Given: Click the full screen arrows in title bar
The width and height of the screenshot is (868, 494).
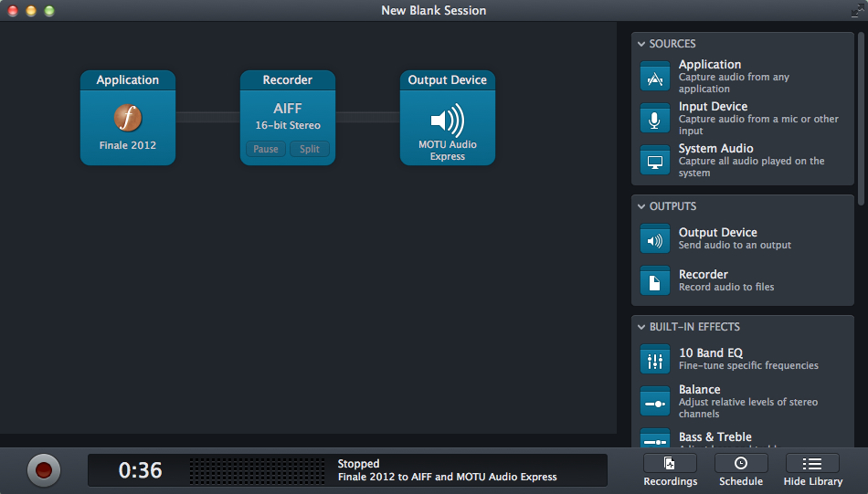Looking at the screenshot, I should click(856, 10).
